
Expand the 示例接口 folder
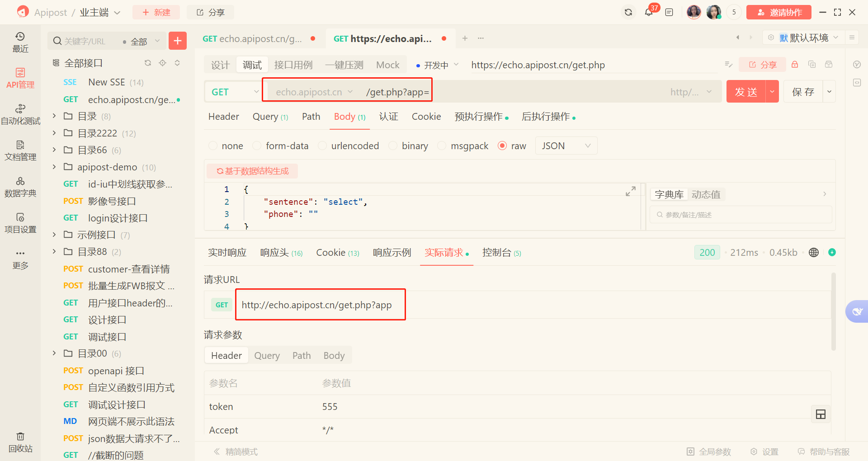tap(54, 235)
